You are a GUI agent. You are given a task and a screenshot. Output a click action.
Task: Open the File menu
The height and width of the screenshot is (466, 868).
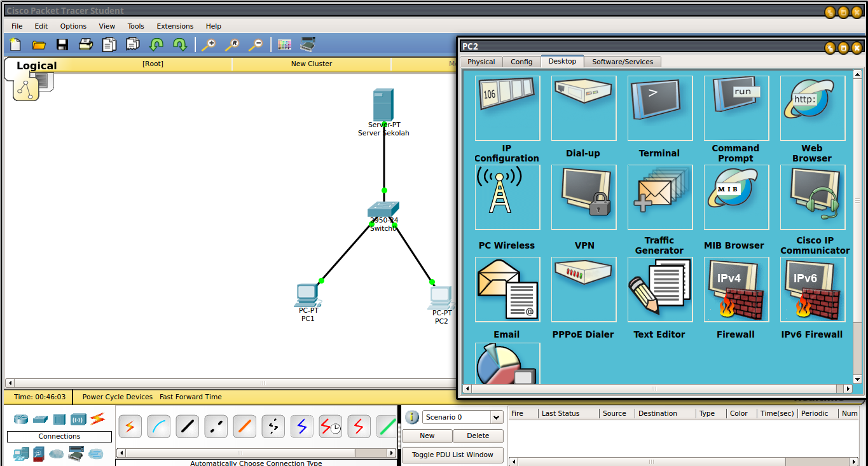pos(17,26)
